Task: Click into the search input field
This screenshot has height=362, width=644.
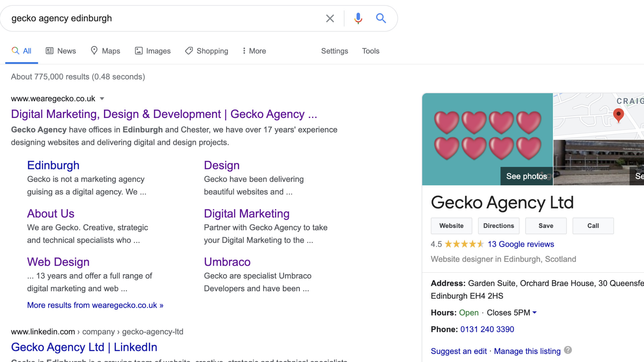Action: click(164, 18)
